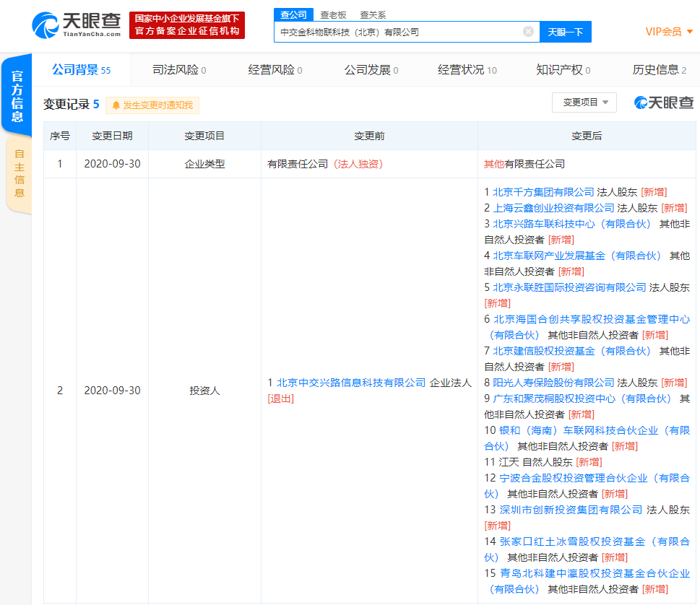Open the 司法风险 tab
Screen dimensions: 700x605
[x=177, y=69]
